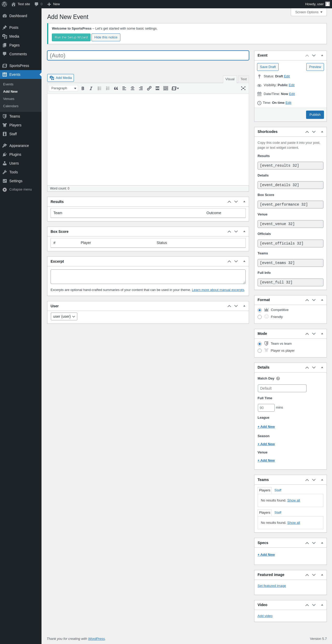
Task: Toggle distraction-free fullscreen editor icon
Action: [x=243, y=89]
